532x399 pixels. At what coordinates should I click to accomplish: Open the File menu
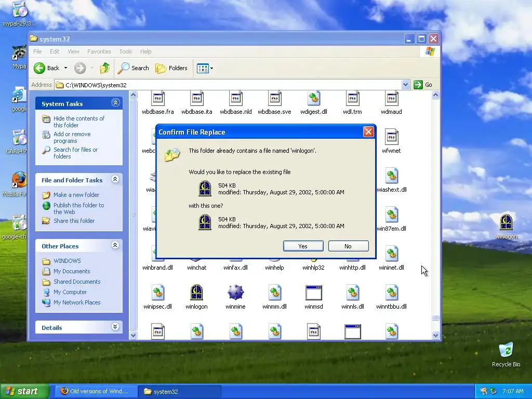pyautogui.click(x=37, y=51)
